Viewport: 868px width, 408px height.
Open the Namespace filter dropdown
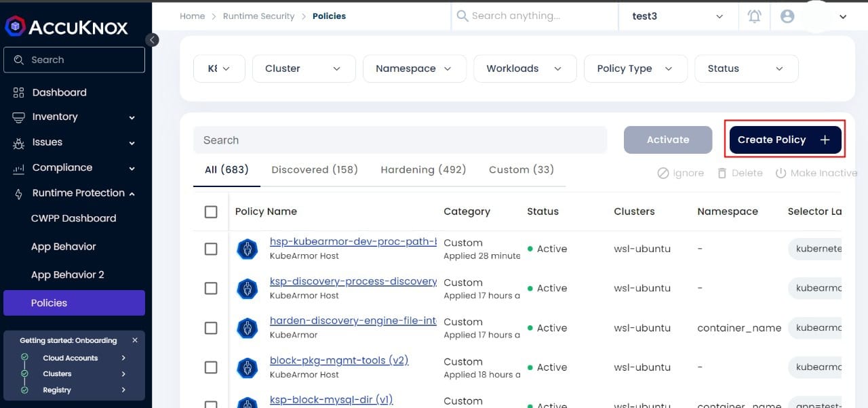415,68
